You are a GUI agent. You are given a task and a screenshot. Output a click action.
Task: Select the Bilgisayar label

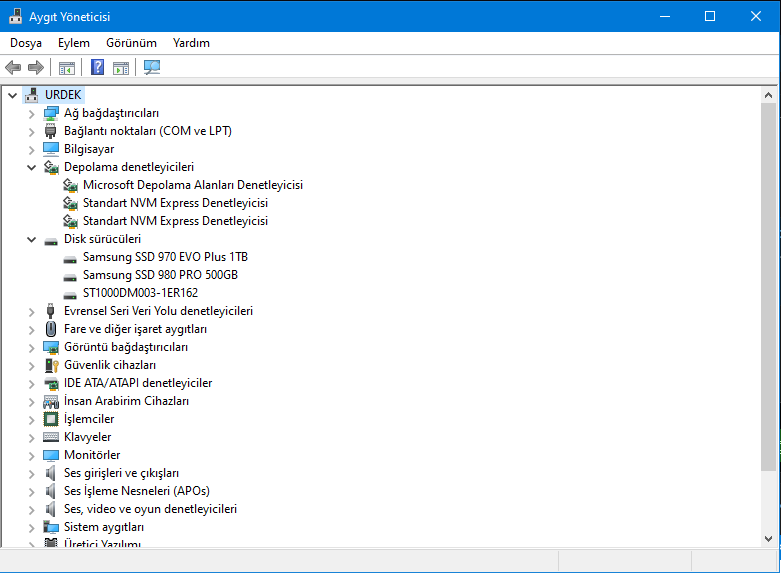point(89,149)
